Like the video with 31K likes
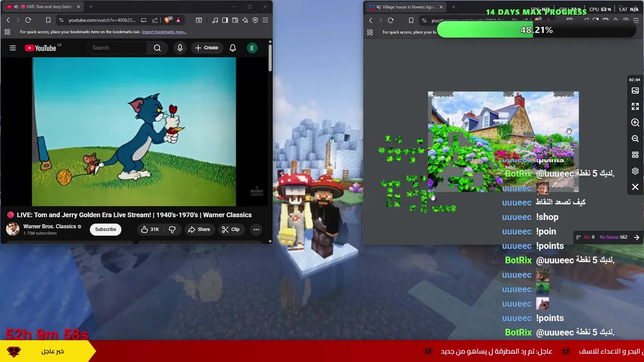This screenshot has height=362, width=644. click(x=150, y=229)
